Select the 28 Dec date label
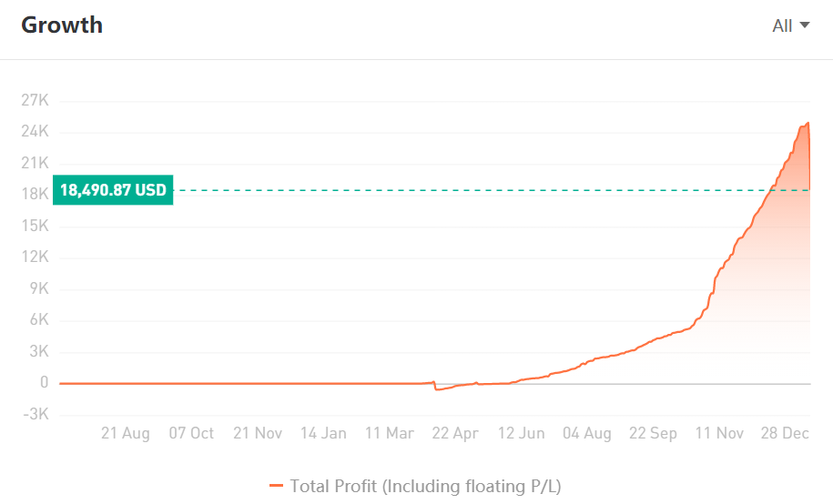Viewport: 833px width, 504px height. click(x=785, y=433)
